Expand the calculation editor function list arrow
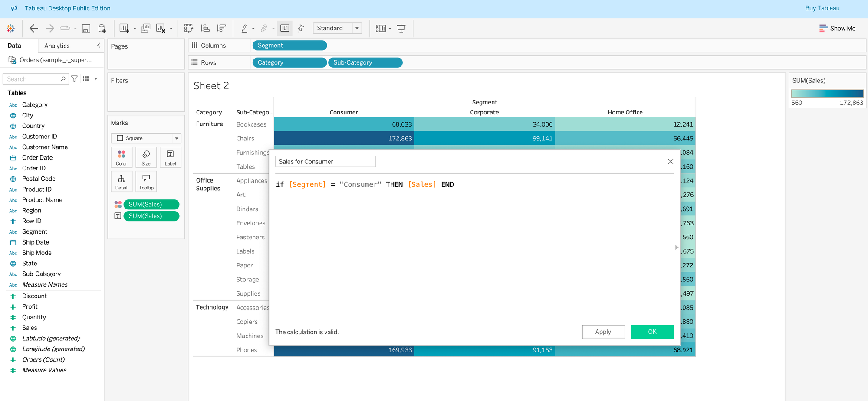The height and width of the screenshot is (401, 868). click(x=677, y=248)
